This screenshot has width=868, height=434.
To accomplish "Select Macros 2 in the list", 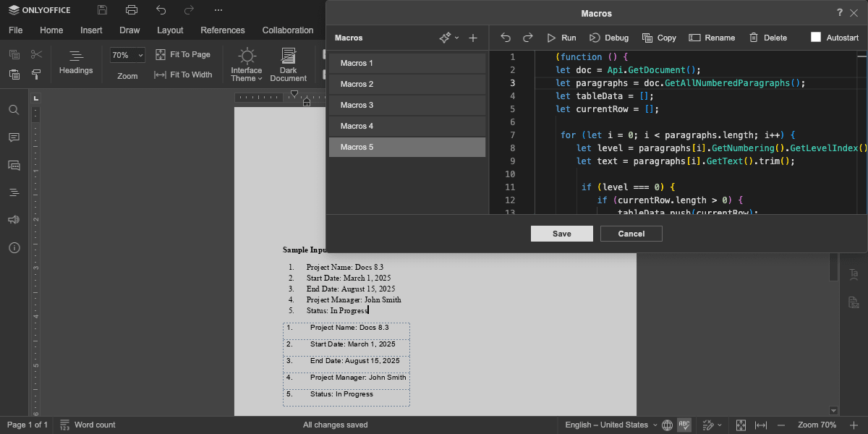I will 407,84.
